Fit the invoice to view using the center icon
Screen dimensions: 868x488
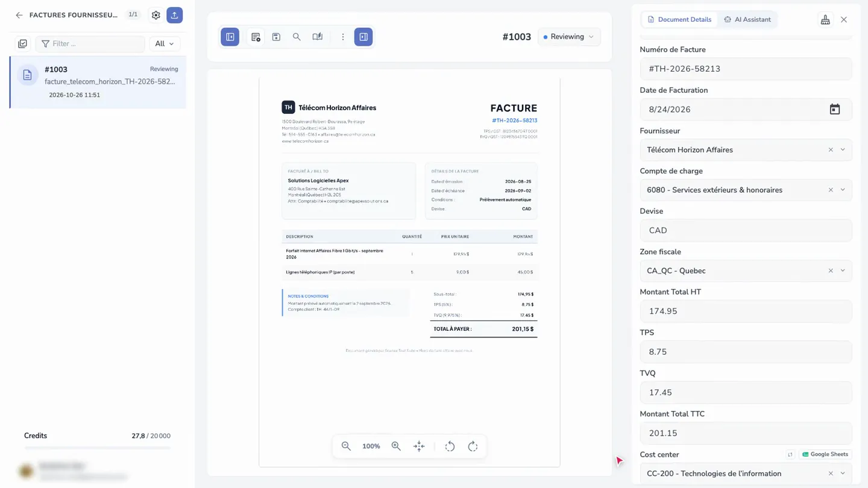pyautogui.click(x=419, y=446)
